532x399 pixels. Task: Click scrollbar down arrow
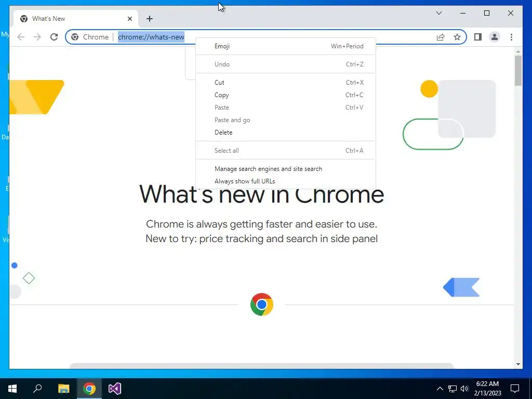(518, 364)
